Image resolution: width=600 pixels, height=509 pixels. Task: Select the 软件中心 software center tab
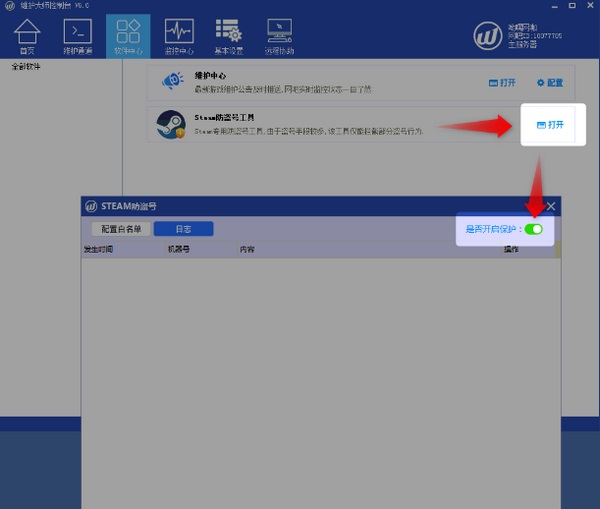tap(128, 35)
